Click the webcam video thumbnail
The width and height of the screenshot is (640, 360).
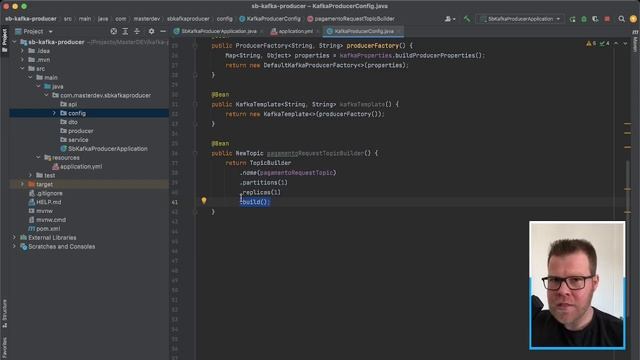pos(577,285)
